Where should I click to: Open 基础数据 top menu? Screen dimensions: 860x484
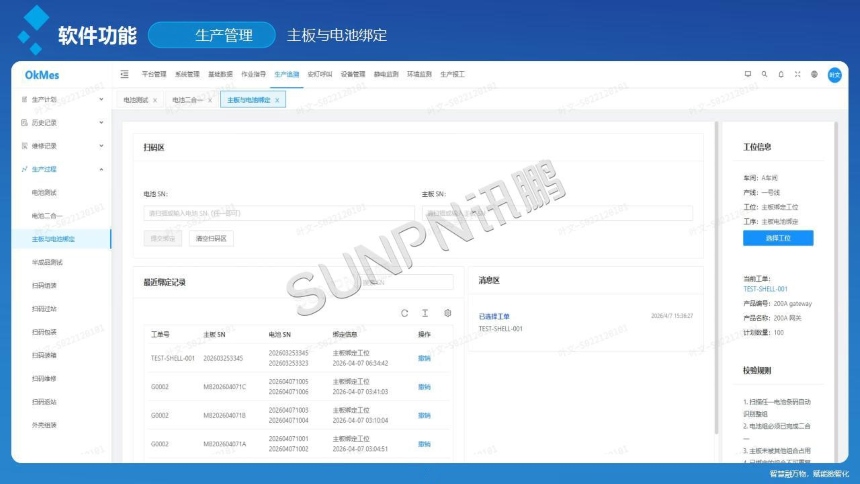click(220, 74)
